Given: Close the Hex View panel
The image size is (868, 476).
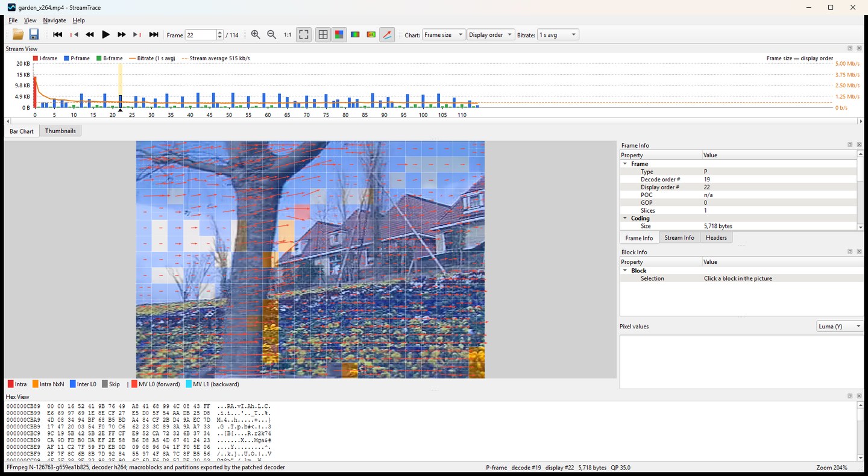Looking at the screenshot, I should coord(859,396).
